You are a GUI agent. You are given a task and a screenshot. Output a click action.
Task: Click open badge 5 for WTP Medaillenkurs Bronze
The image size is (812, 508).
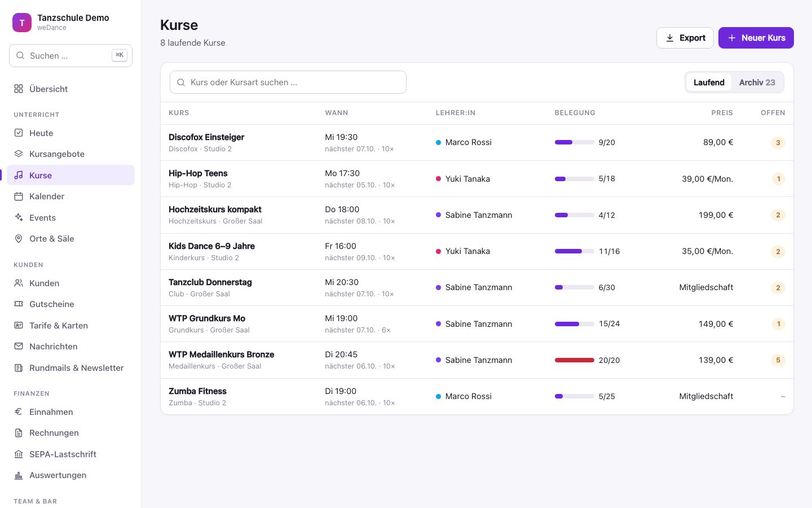pos(778,360)
